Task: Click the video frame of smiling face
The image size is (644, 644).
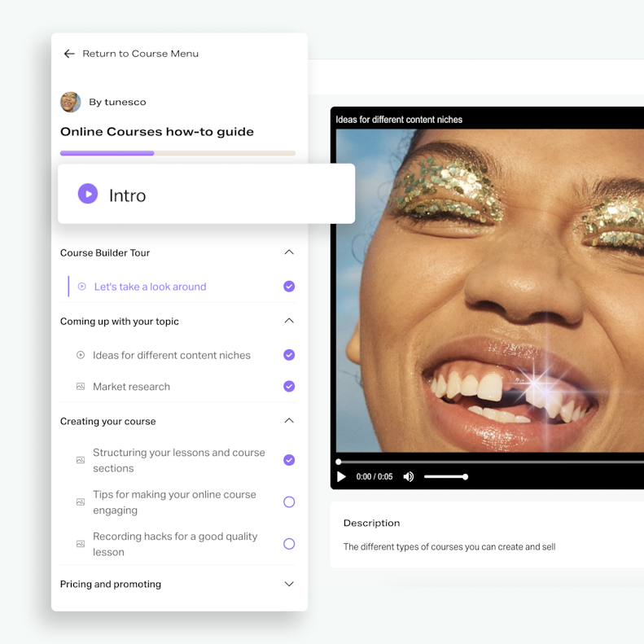Action: pos(490,291)
